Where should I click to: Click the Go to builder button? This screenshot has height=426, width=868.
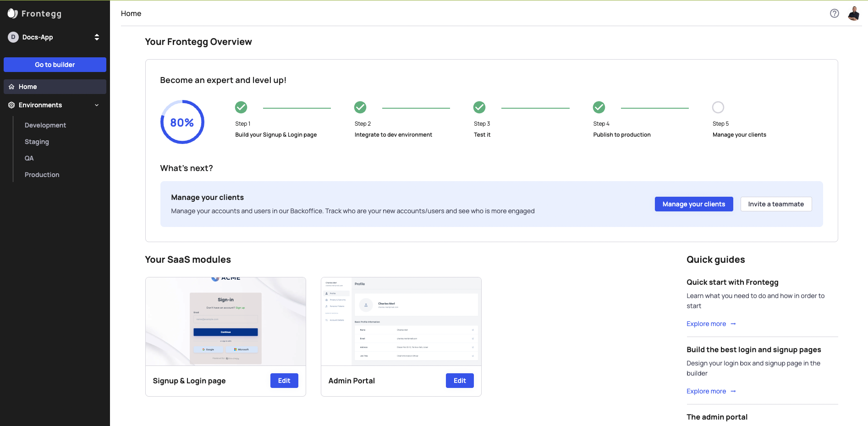pos(55,65)
